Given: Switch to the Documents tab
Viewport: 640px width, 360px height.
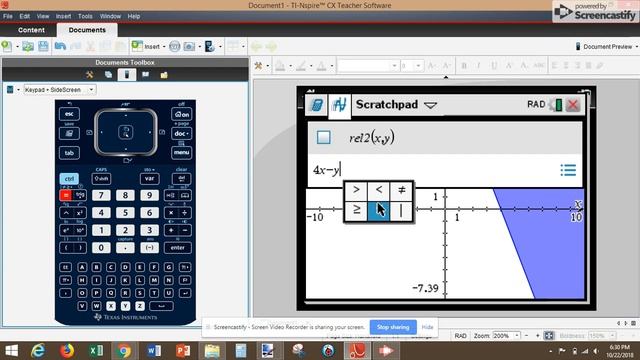Looking at the screenshot, I should [x=87, y=30].
